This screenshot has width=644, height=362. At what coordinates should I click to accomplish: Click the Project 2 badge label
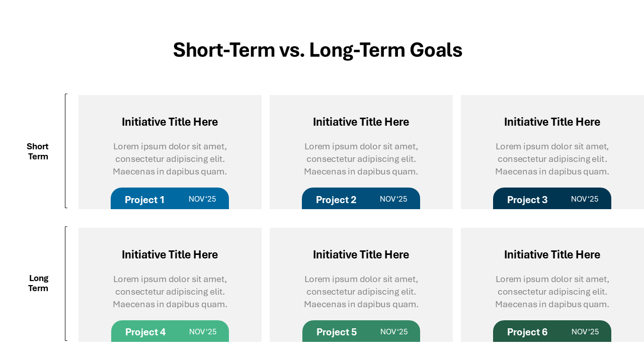(336, 200)
